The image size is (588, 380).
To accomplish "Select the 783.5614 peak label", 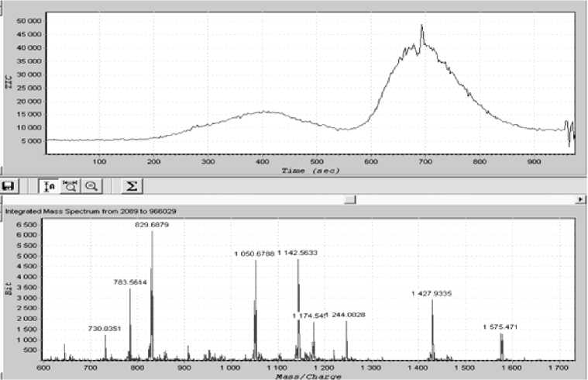I will [130, 282].
